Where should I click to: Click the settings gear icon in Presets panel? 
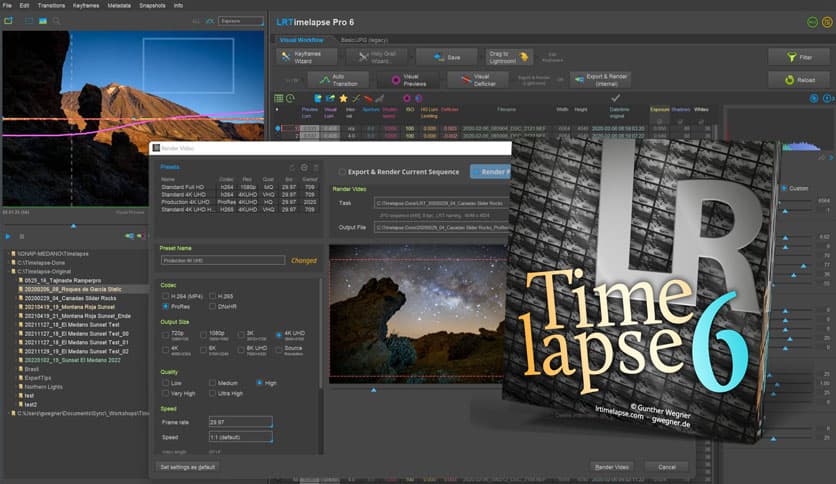[x=304, y=167]
